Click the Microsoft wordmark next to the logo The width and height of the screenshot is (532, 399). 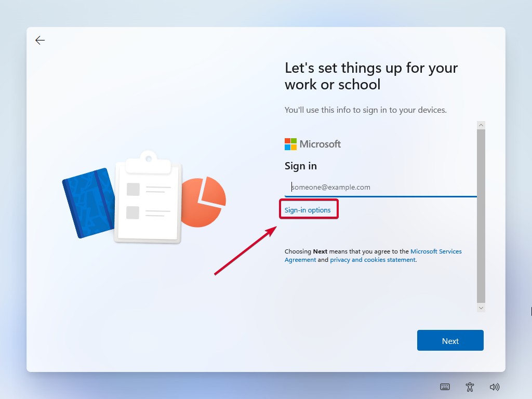[320, 144]
